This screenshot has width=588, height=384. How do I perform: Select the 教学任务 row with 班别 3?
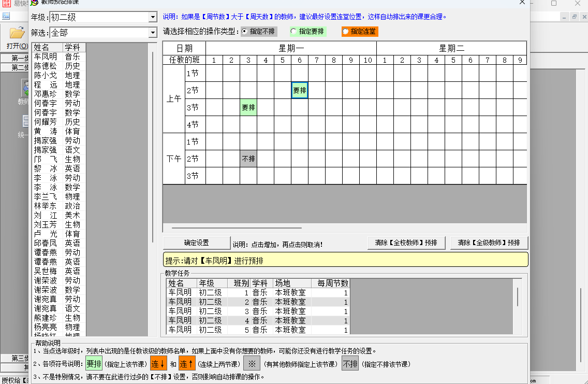(x=258, y=311)
